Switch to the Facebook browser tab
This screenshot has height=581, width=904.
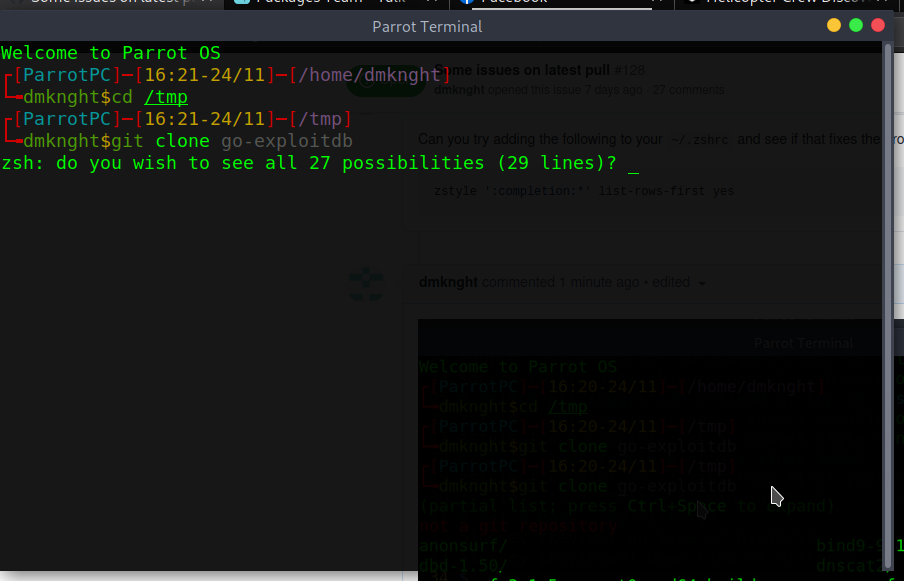562,3
